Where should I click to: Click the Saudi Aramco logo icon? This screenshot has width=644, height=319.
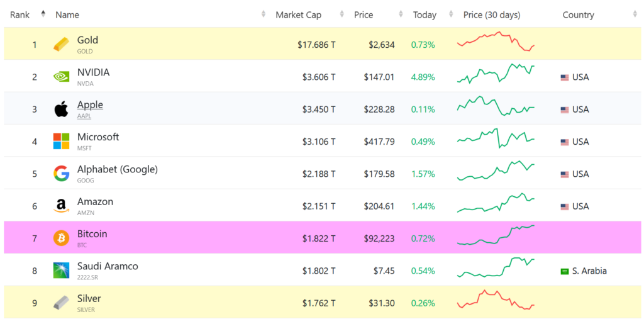click(61, 271)
